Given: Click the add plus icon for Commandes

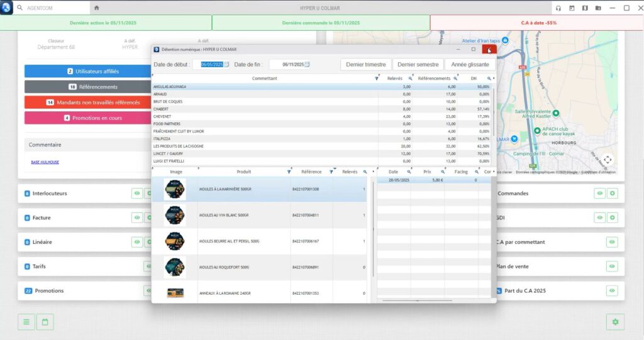Looking at the screenshot, I should 613,194.
